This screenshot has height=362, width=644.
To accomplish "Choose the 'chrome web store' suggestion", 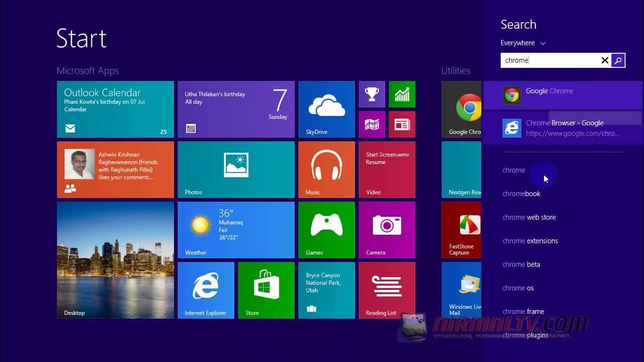I will tap(529, 217).
